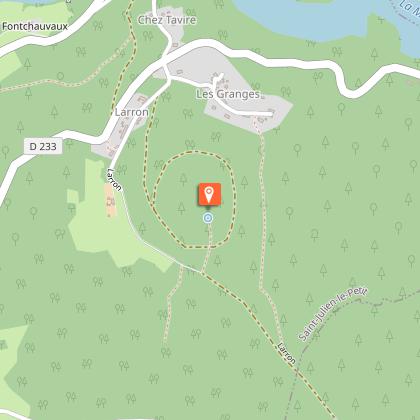Select the oval dashed track around the pin
This screenshot has width=420, height=420.
pyautogui.click(x=194, y=199)
